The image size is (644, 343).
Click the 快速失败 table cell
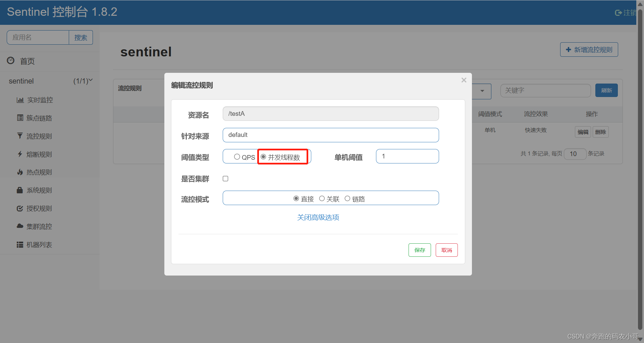(536, 130)
